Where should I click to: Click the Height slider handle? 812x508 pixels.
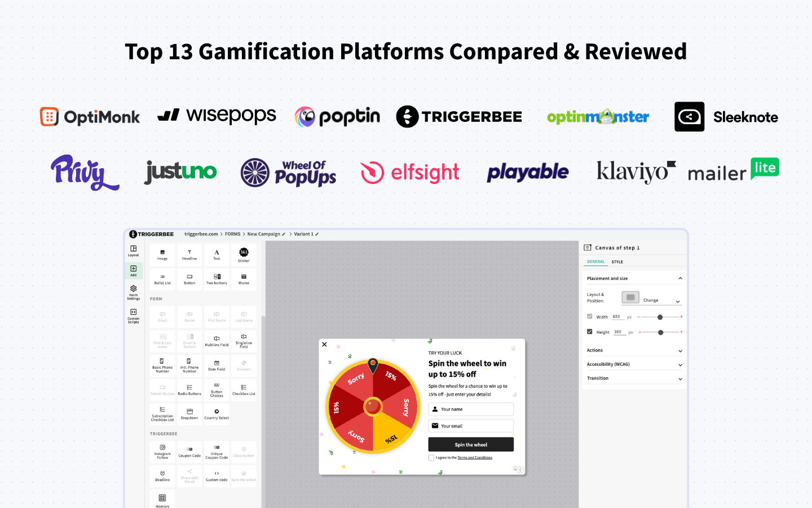pos(660,332)
